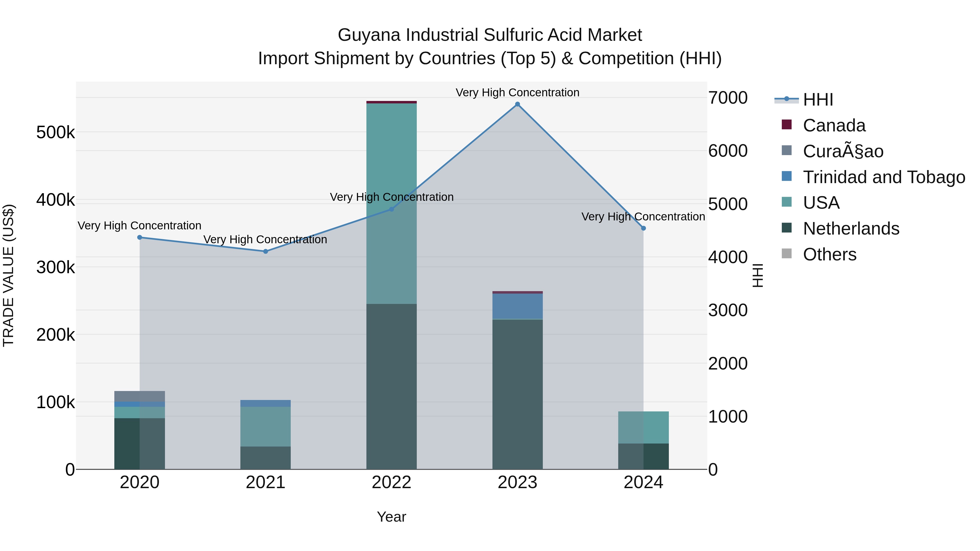The width and height of the screenshot is (980, 551).
Task: Click the 2022 USA teal bar segment
Action: coord(391,204)
